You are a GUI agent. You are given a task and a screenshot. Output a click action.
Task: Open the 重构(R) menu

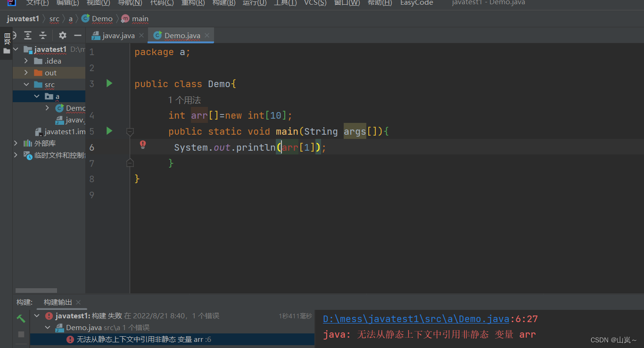193,3
